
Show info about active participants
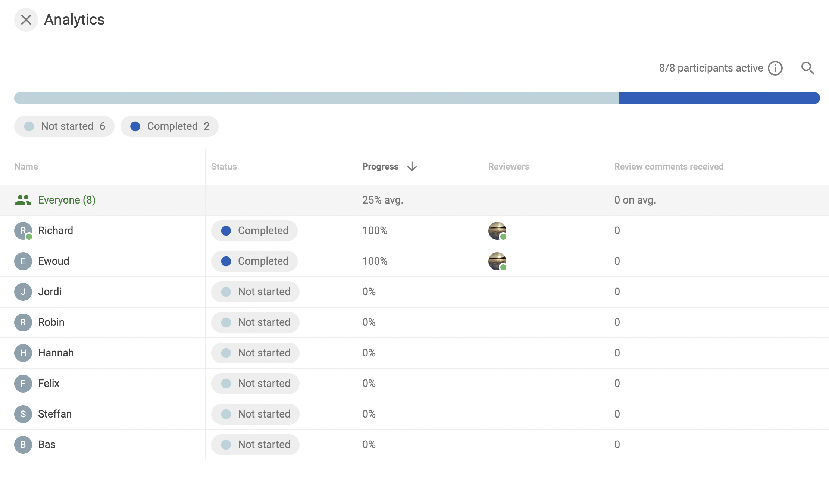pyautogui.click(x=775, y=68)
